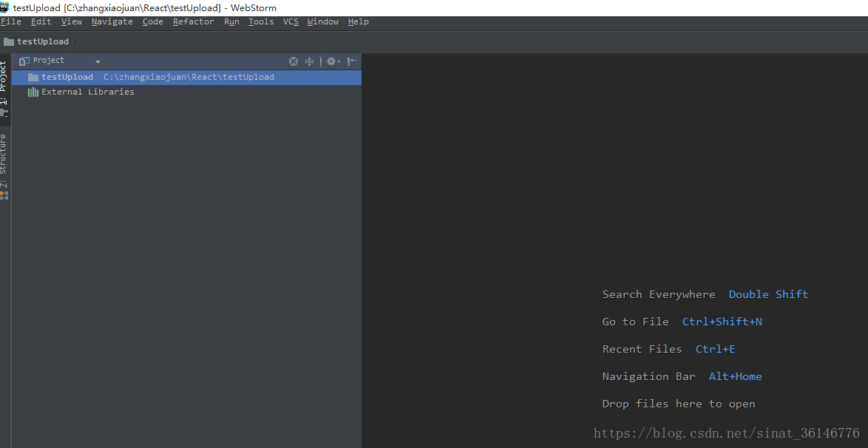Select the testUpload root folder row
The height and width of the screenshot is (448, 868).
pyautogui.click(x=186, y=77)
